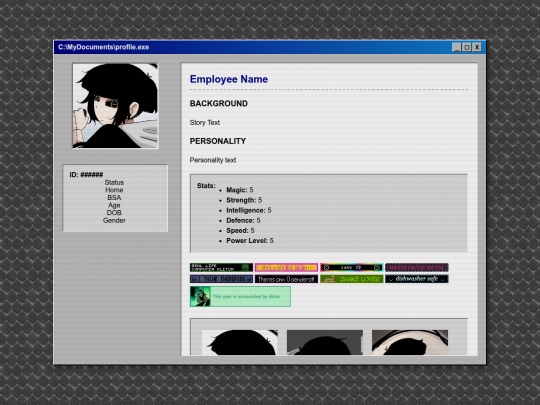540x405 pixels.
Task: Click the 'Speed: 5' stat
Action: pos(240,230)
